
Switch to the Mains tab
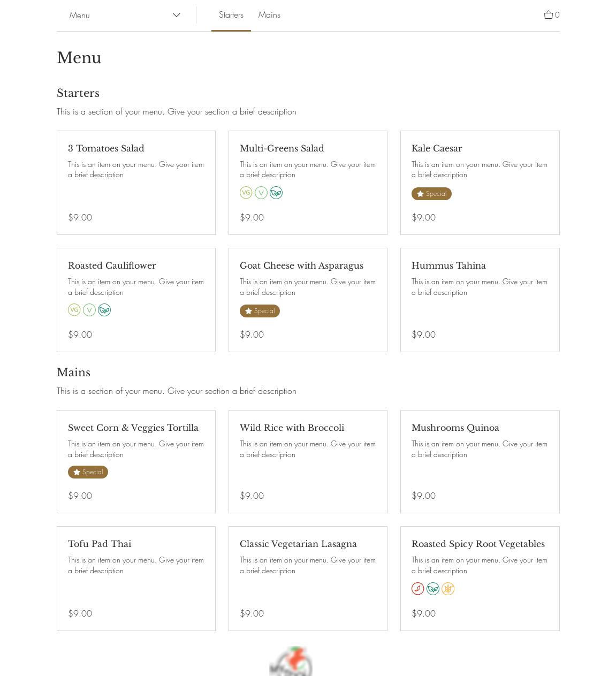[x=269, y=15]
